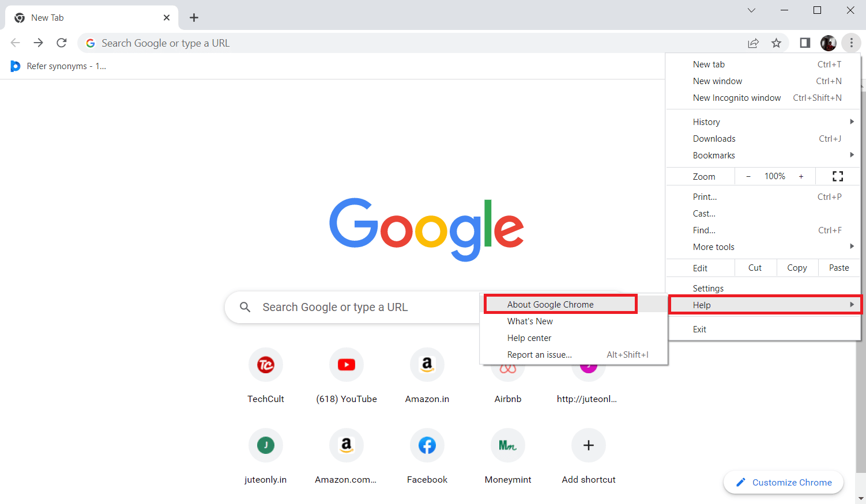Expand the More tools submenu
This screenshot has height=504, width=866.
coord(763,247)
